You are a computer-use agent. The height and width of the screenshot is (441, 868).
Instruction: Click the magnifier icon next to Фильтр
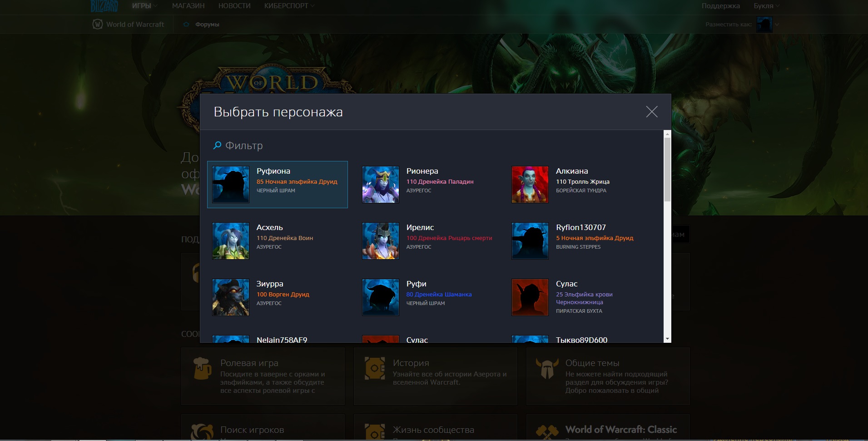tap(218, 145)
